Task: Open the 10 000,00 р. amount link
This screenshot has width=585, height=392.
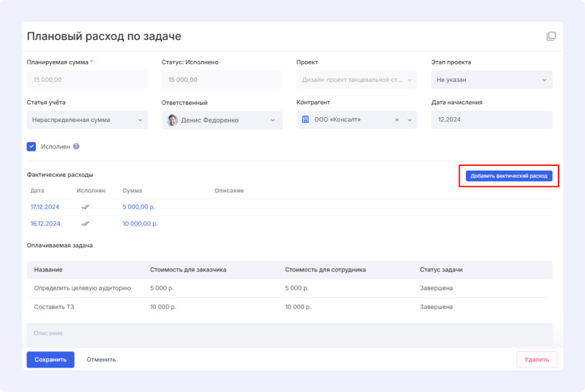Action: point(140,223)
